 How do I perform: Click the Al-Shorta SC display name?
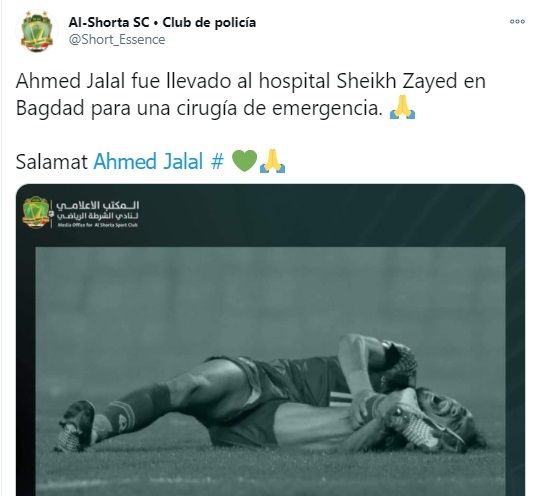[x=108, y=22]
